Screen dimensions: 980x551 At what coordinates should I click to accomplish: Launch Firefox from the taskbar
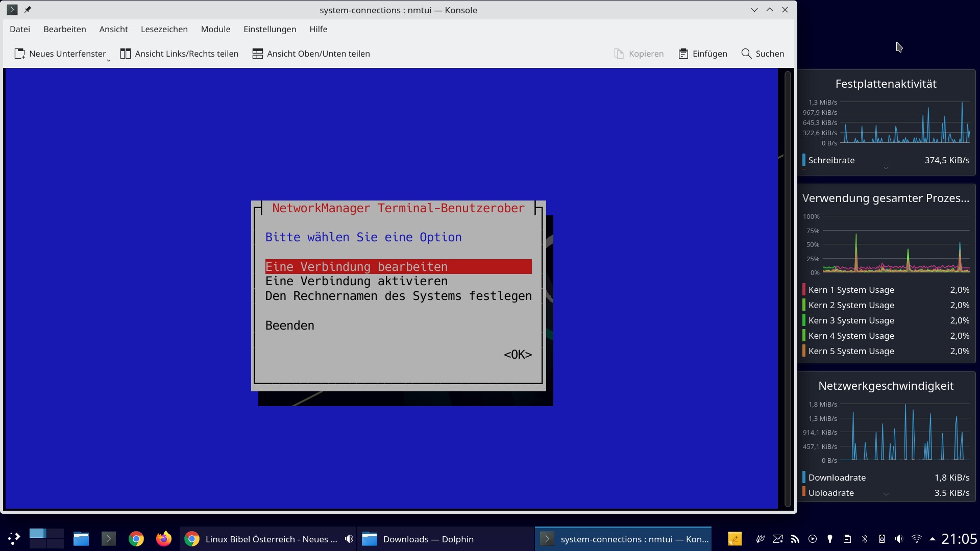pos(163,539)
